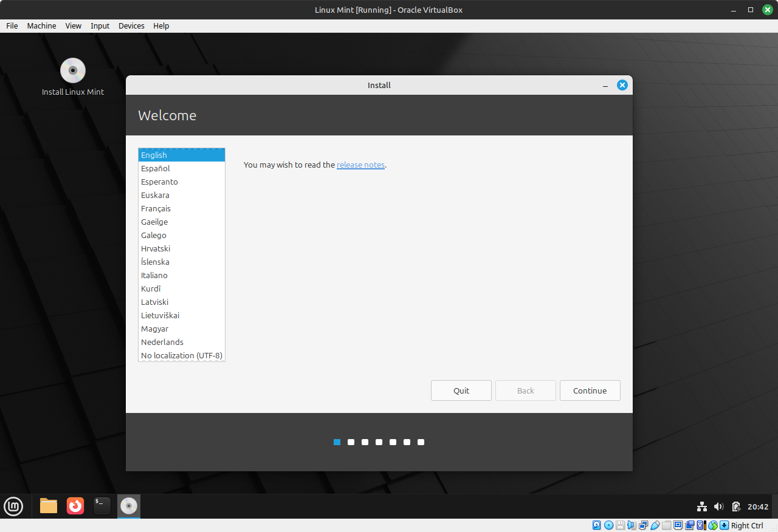
Task: Open the release notes link
Action: pos(361,165)
